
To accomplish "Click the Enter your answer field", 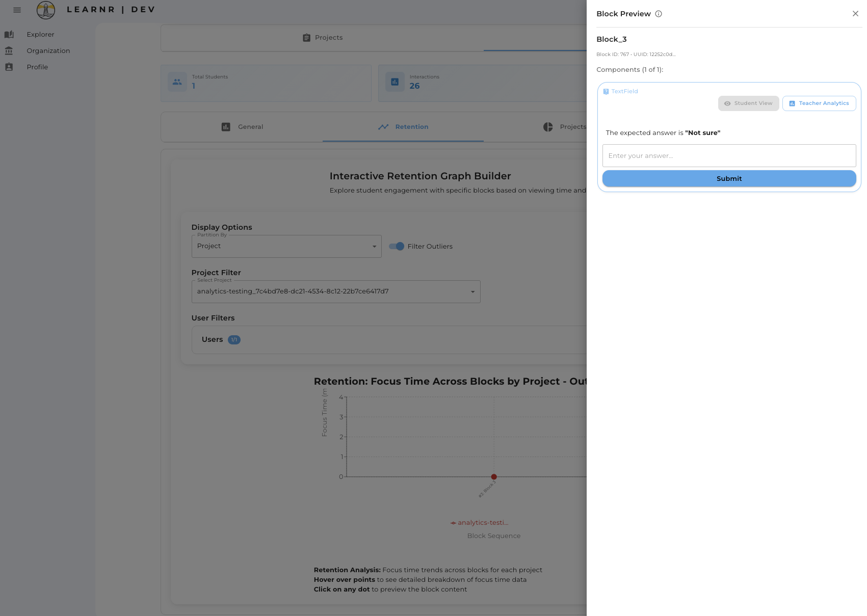I will click(x=728, y=155).
